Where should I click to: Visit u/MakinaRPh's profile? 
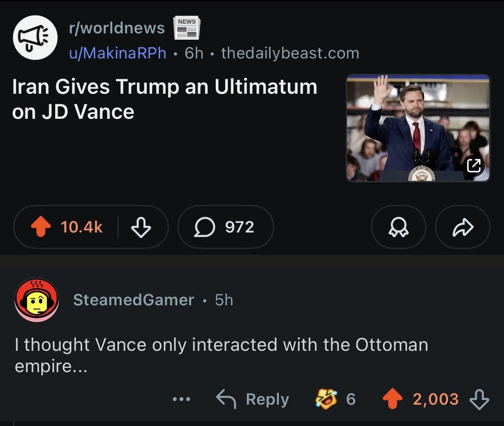pyautogui.click(x=117, y=53)
